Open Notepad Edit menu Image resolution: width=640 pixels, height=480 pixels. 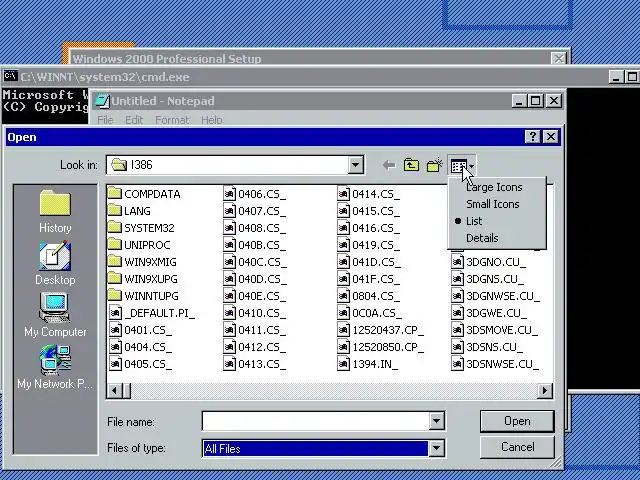click(134, 120)
